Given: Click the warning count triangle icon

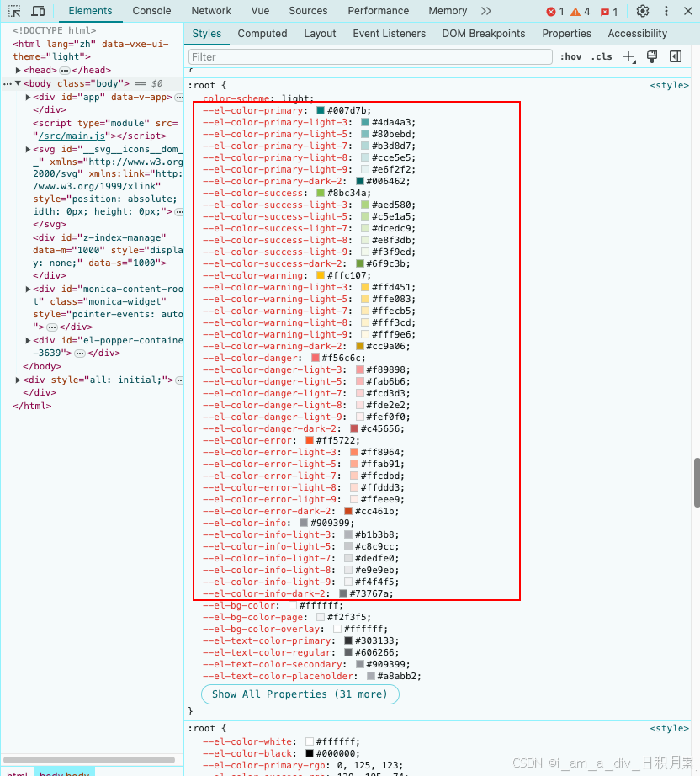Looking at the screenshot, I should tap(575, 12).
